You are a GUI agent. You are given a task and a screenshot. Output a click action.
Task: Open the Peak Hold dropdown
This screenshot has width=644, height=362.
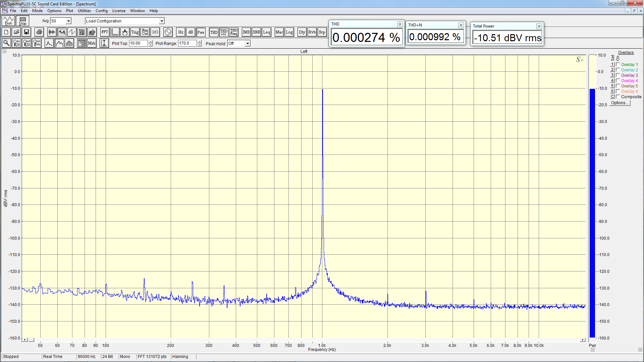pyautogui.click(x=248, y=44)
